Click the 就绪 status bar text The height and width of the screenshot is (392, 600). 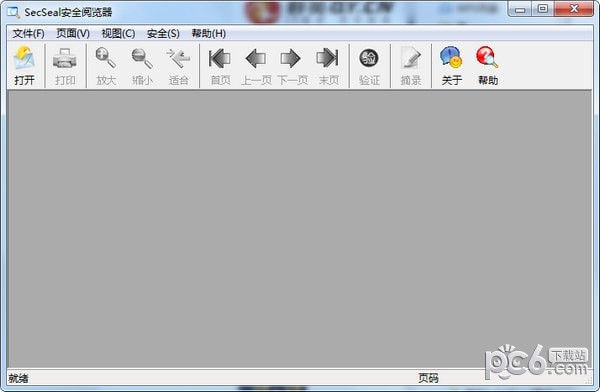click(18, 378)
